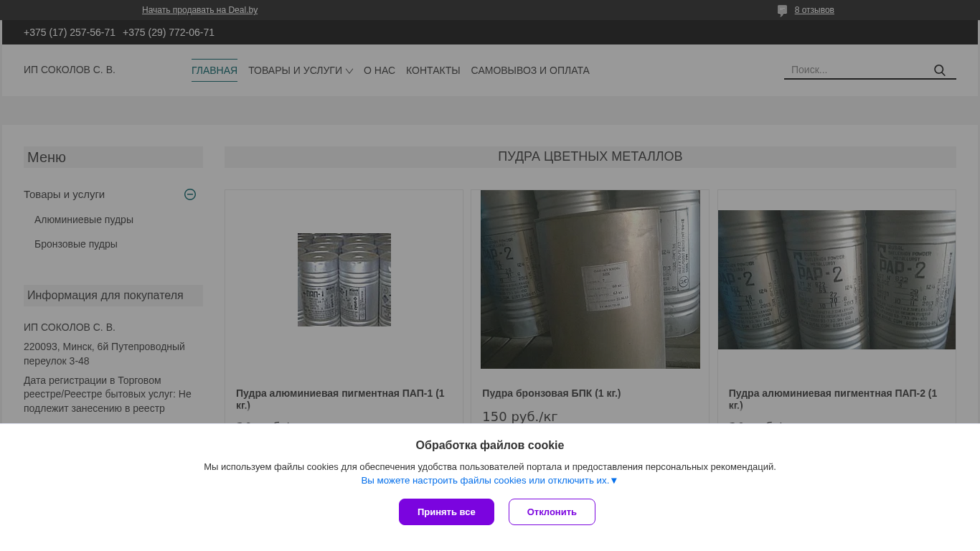This screenshot has width=980, height=551.
Task: Select Алюминиевые пудры category
Action: (x=84, y=220)
